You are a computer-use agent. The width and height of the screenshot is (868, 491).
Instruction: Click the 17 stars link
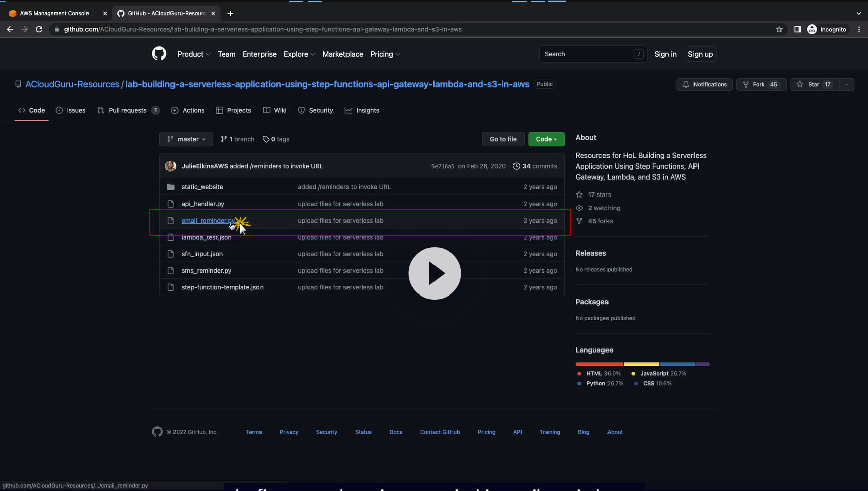pyautogui.click(x=594, y=194)
